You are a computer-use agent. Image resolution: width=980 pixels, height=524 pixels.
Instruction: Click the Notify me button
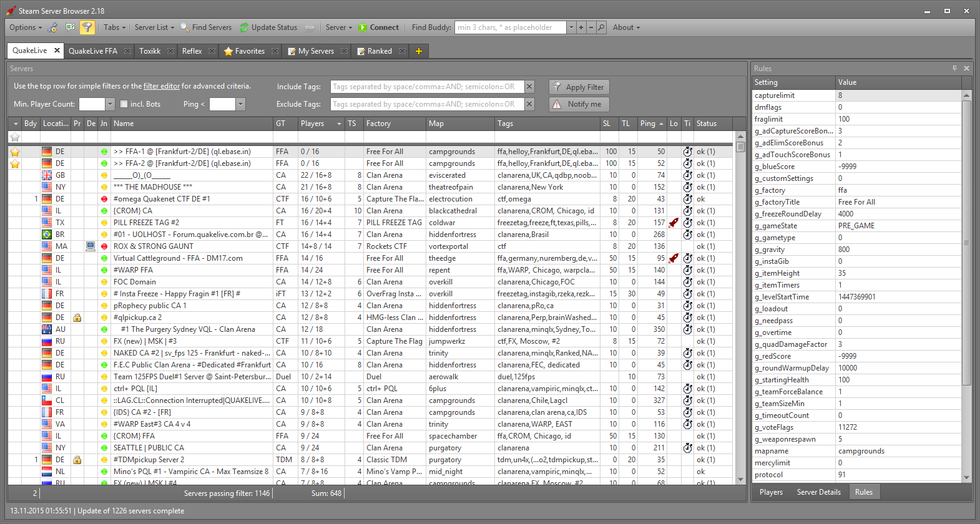(x=579, y=104)
